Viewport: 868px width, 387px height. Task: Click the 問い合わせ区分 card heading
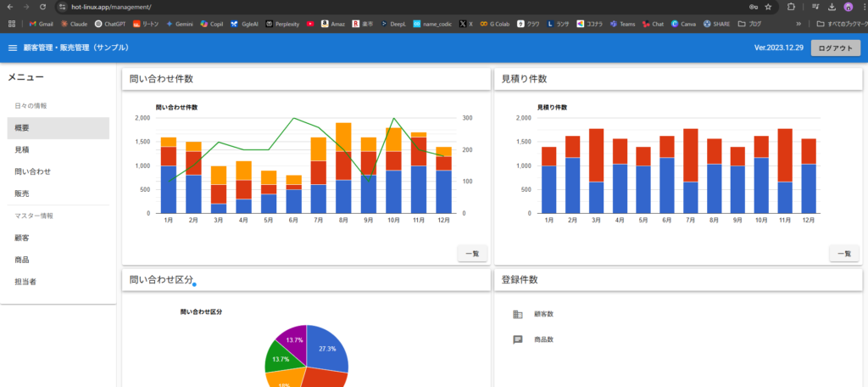[161, 280]
